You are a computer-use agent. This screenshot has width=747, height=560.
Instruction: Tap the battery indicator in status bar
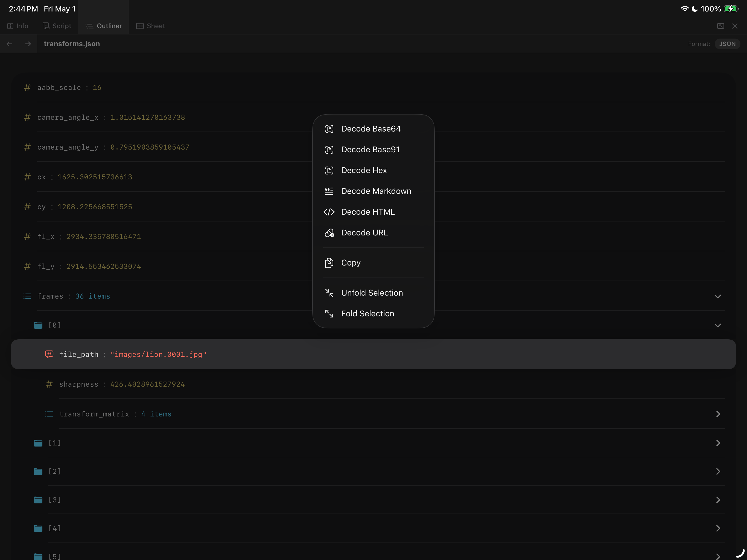pyautogui.click(x=731, y=9)
